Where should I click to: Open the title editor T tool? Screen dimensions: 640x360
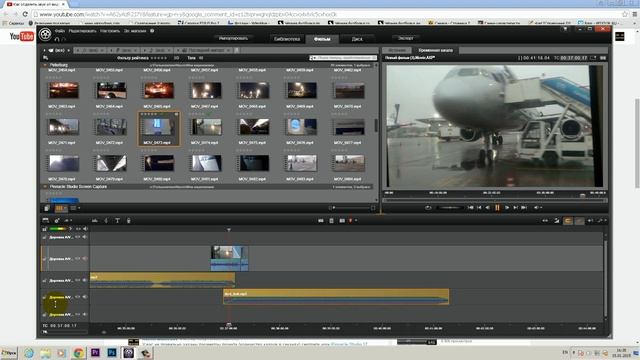point(117,220)
